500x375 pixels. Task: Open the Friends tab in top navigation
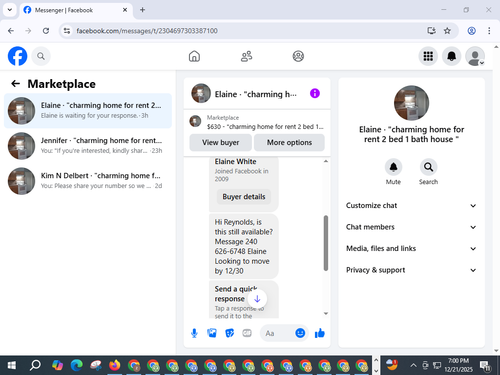pyautogui.click(x=246, y=56)
